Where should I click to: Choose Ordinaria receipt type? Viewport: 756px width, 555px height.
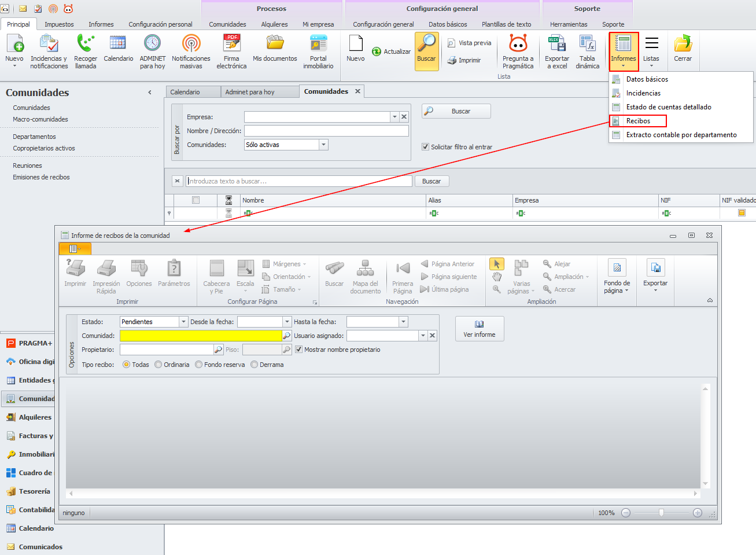tap(158, 365)
